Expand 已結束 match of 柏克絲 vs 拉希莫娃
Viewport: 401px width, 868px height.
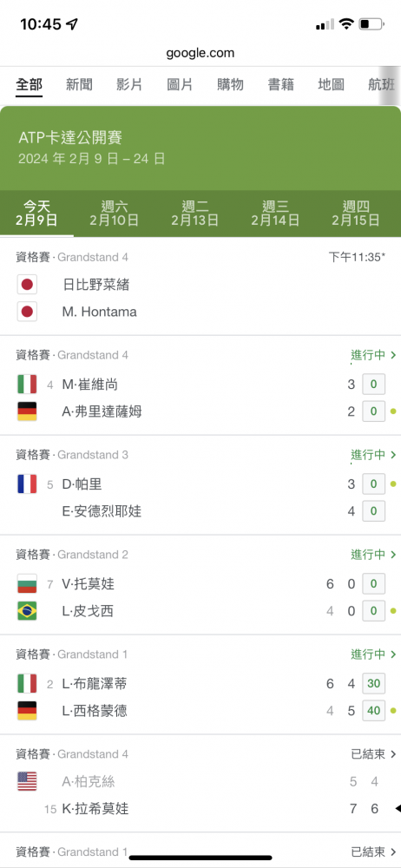(374, 754)
